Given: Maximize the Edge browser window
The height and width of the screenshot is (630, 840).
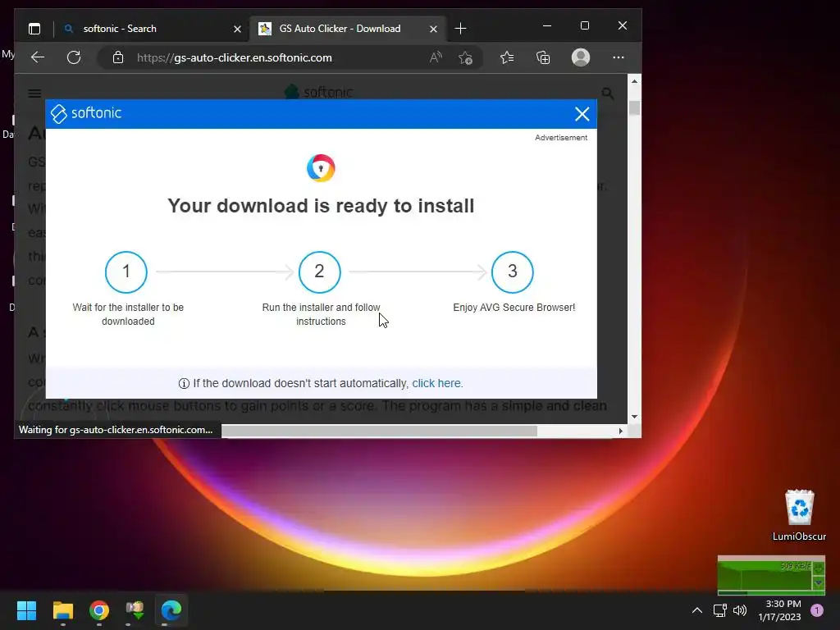Looking at the screenshot, I should [584, 25].
